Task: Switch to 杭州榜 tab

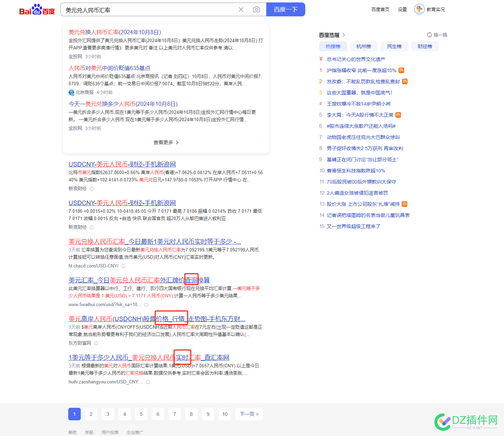Action: (364, 46)
